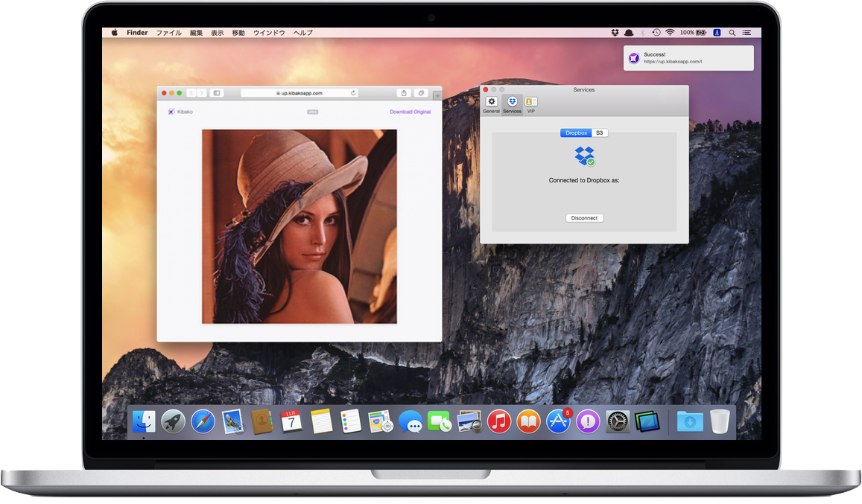Image resolution: width=862 pixels, height=504 pixels.
Task: Open the VIP preferences tab
Action: [531, 104]
